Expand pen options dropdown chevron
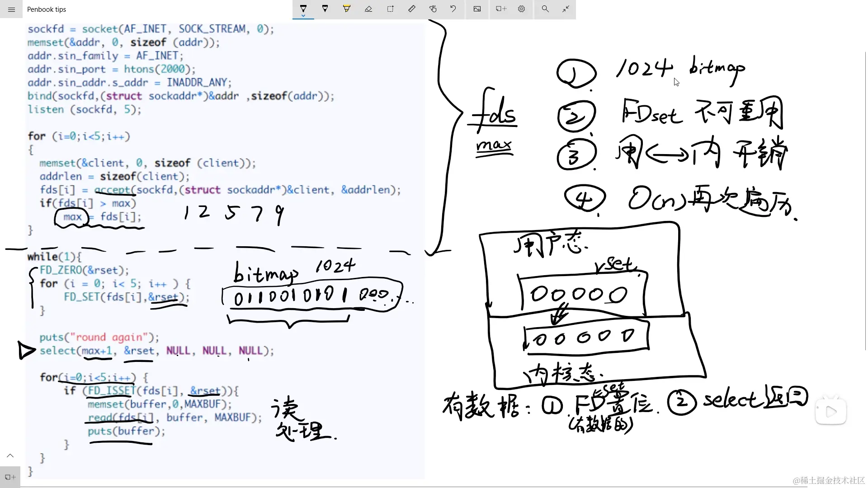Viewport: 868px width, 488px height. 303,16
